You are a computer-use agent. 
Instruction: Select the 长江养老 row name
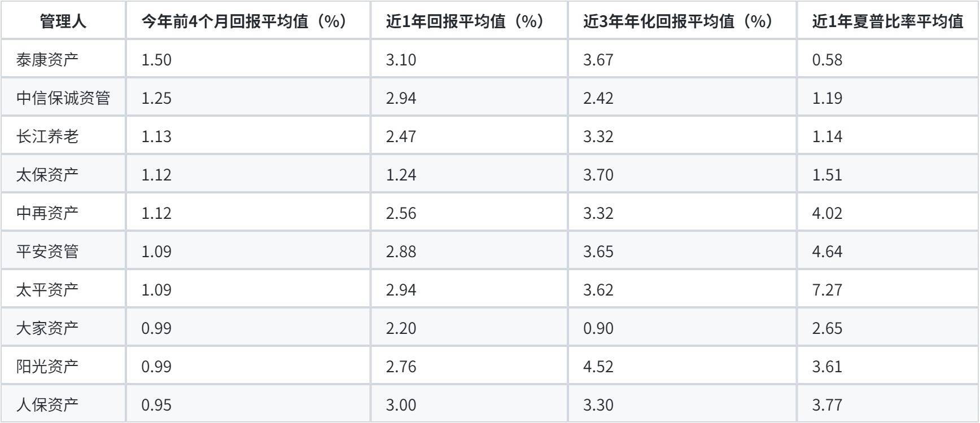pyautogui.click(x=63, y=136)
